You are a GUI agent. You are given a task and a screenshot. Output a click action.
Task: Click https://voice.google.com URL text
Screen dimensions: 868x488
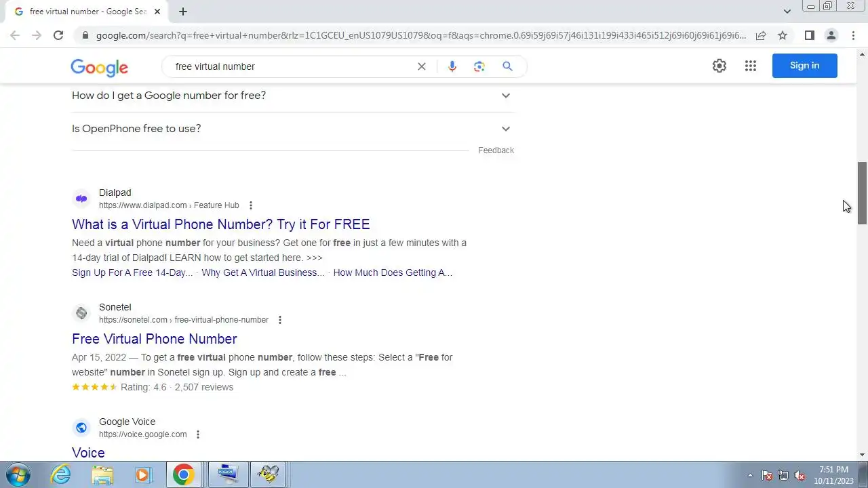(x=143, y=434)
